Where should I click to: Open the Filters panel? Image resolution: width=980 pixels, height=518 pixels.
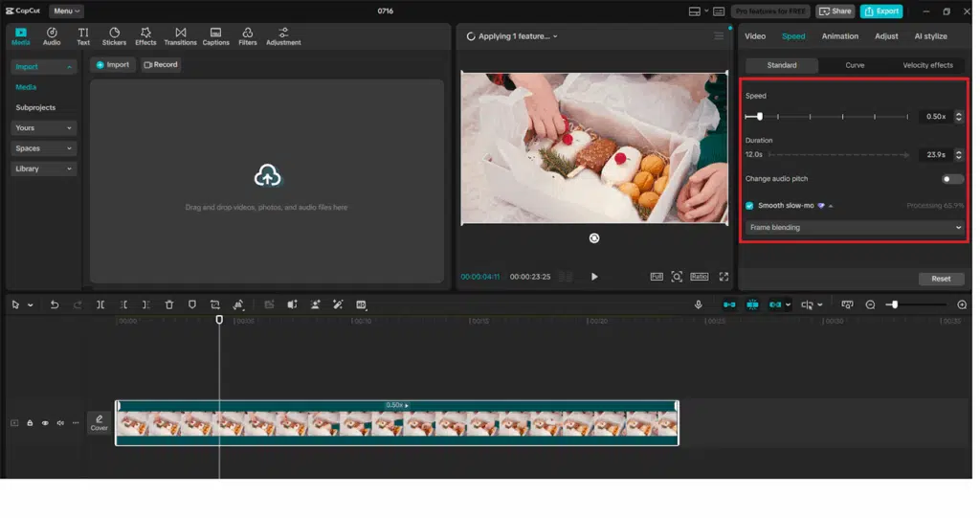(247, 36)
